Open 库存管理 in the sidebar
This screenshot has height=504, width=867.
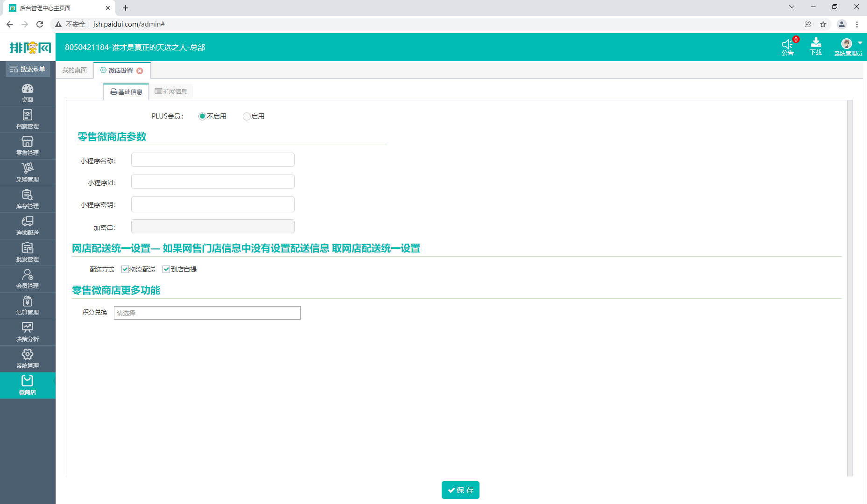coord(28,199)
